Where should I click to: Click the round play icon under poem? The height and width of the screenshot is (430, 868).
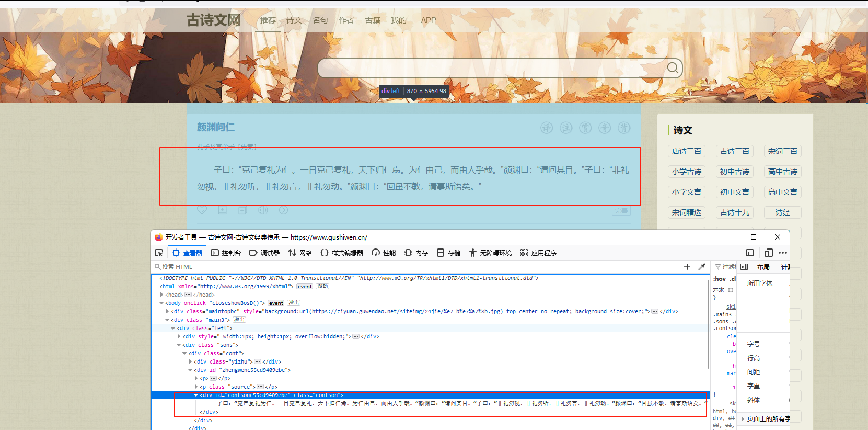[x=283, y=210]
